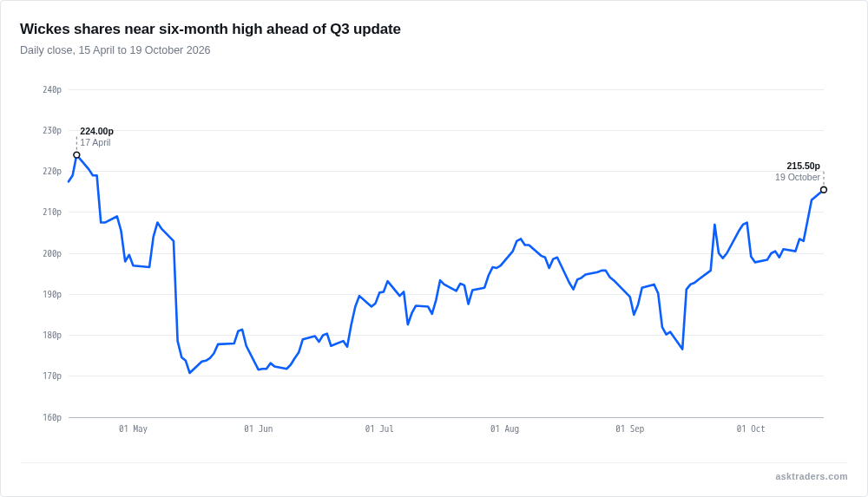Click the '01 Jul' x-axis label
Image resolution: width=868 pixels, height=497 pixels.
[379, 429]
